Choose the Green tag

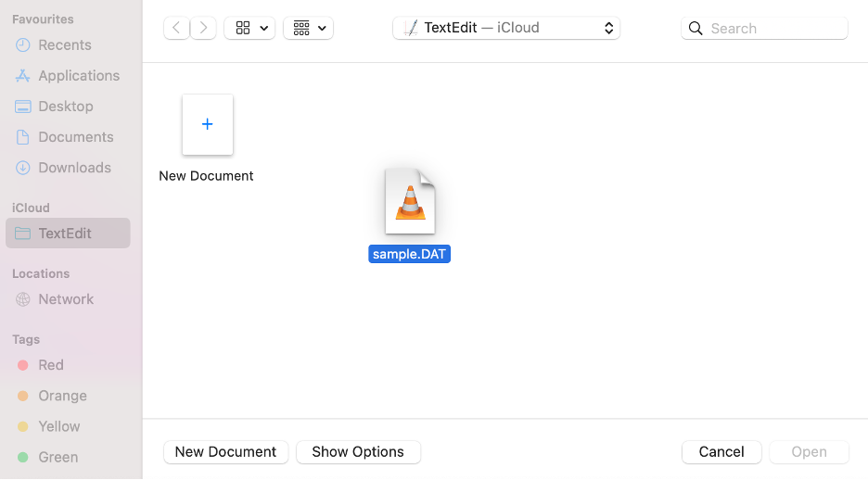point(68,458)
